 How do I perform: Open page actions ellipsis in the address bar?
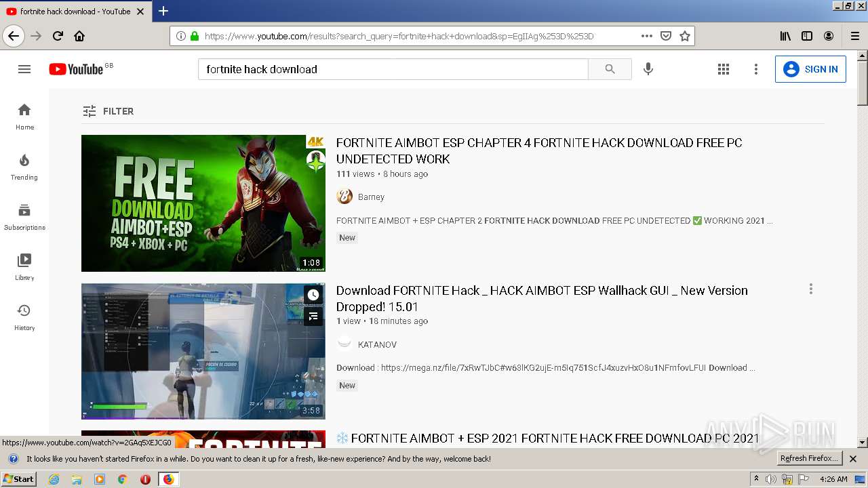646,36
